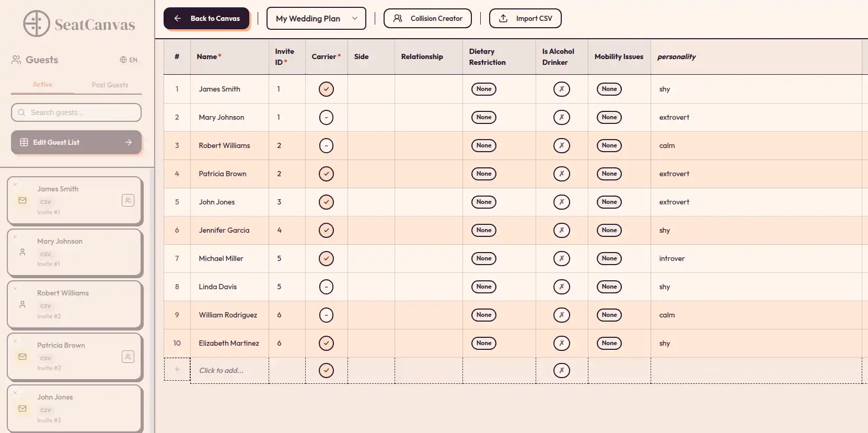Select the Jennifer Garcia name cell
Screen dimensions: 868x433
point(230,230)
